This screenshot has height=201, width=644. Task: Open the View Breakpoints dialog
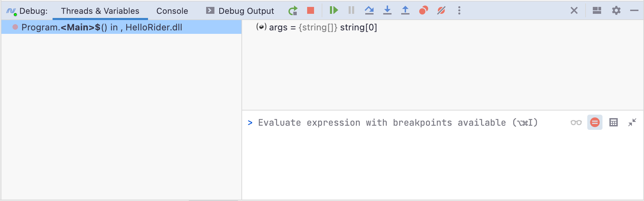(423, 10)
